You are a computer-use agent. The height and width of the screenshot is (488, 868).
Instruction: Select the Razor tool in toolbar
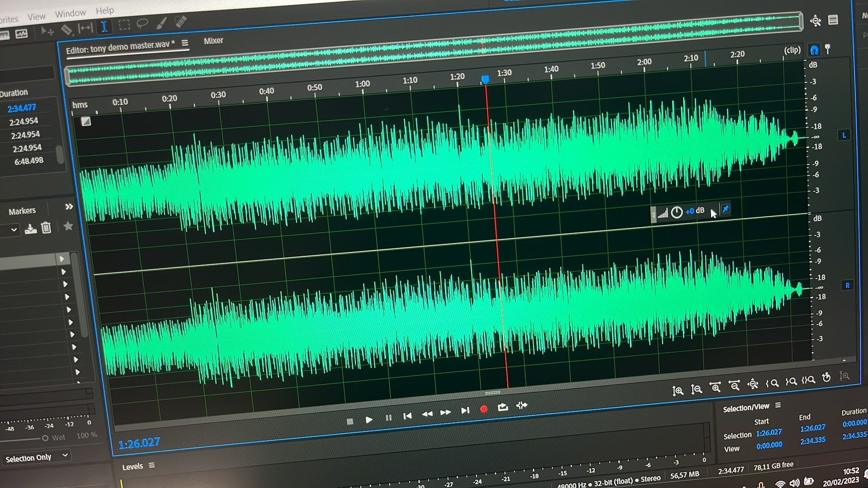click(x=66, y=30)
